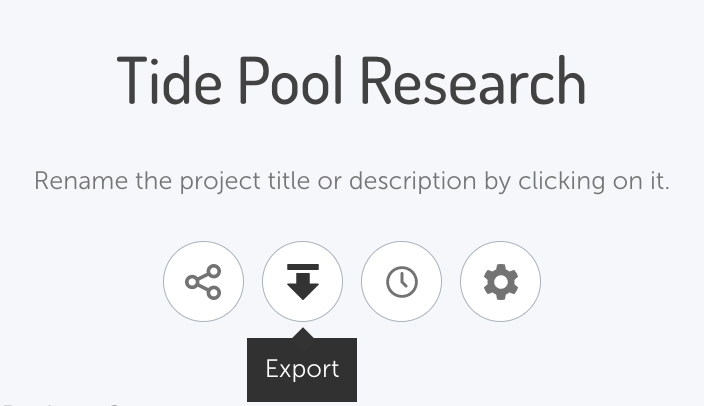The height and width of the screenshot is (406, 704).
Task: Click the word "Tide" in the heading
Action: (x=167, y=81)
